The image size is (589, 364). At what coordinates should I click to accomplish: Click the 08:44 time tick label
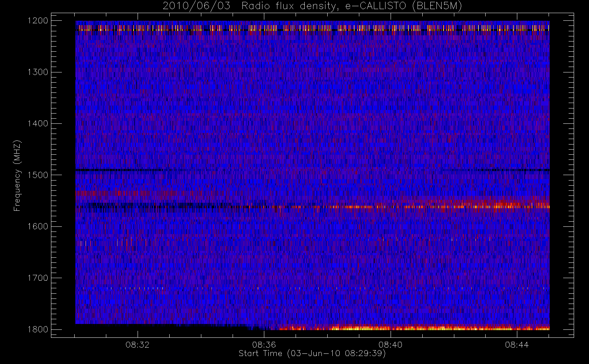pyautogui.click(x=517, y=345)
